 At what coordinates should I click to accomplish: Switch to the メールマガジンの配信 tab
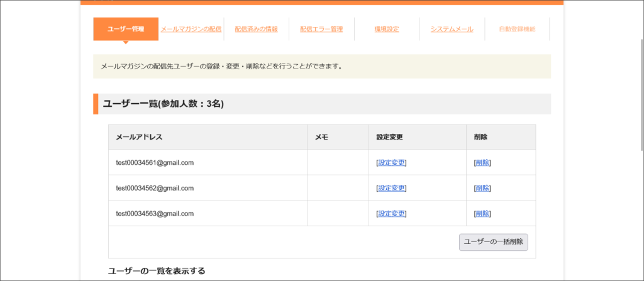point(191,29)
